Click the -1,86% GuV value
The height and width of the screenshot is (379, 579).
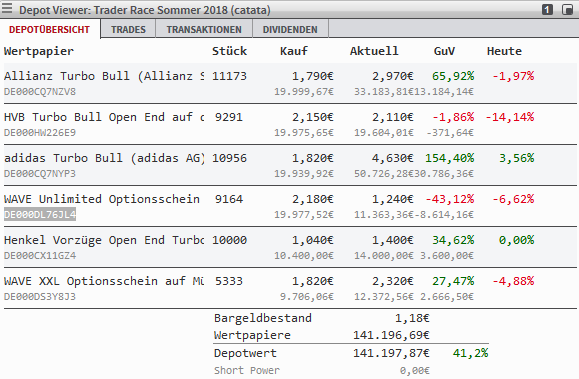point(453,117)
